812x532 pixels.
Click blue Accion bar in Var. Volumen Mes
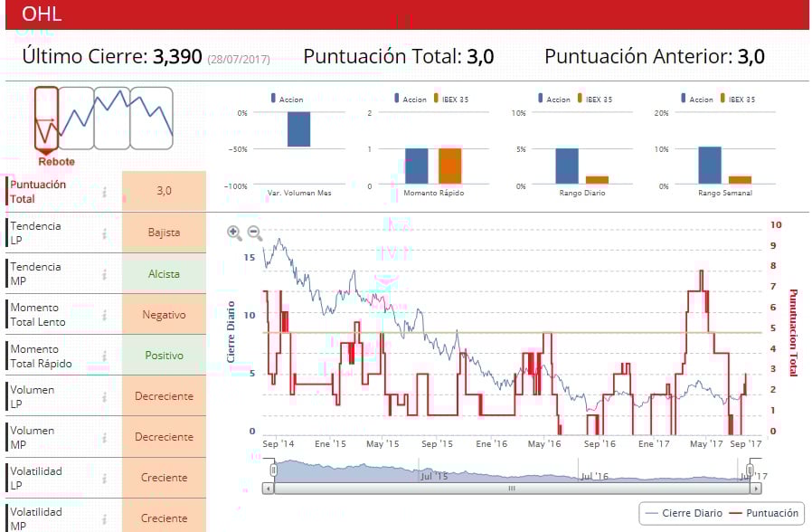click(x=298, y=129)
